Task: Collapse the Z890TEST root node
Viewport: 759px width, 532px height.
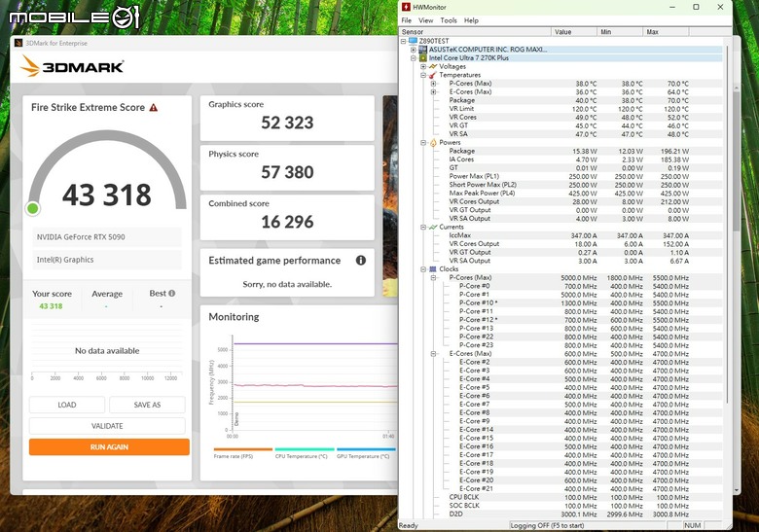Action: click(403, 41)
